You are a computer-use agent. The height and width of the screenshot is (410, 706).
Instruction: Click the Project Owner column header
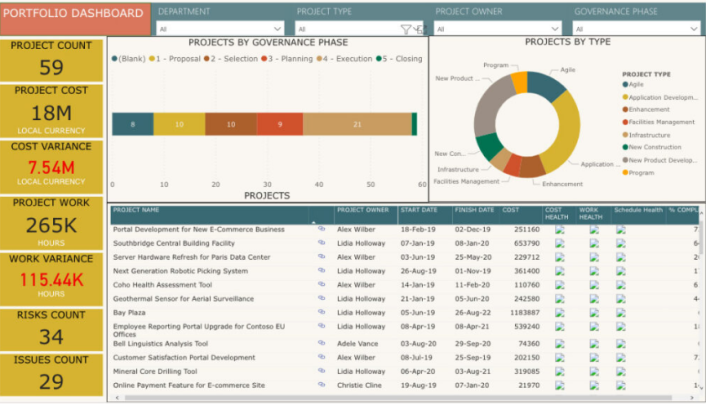coord(362,211)
